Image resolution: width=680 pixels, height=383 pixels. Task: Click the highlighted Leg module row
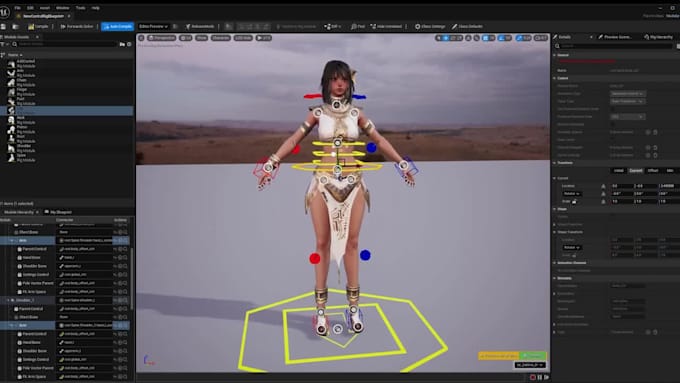(67, 111)
